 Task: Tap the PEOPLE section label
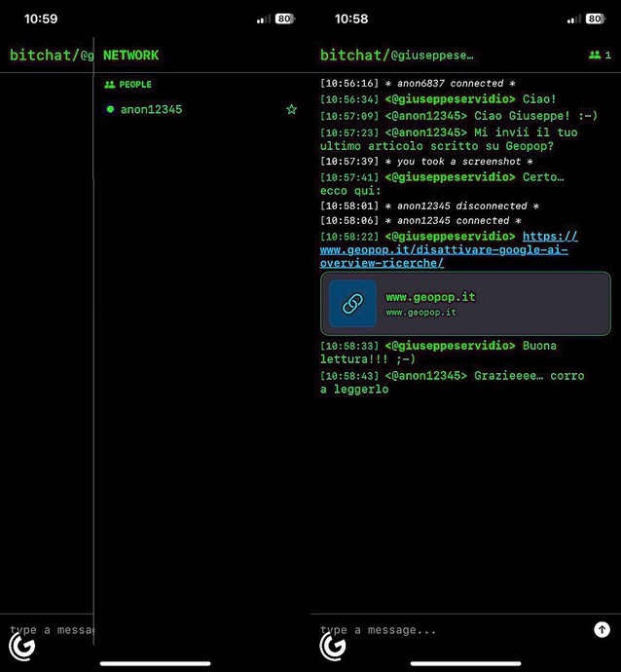click(135, 85)
